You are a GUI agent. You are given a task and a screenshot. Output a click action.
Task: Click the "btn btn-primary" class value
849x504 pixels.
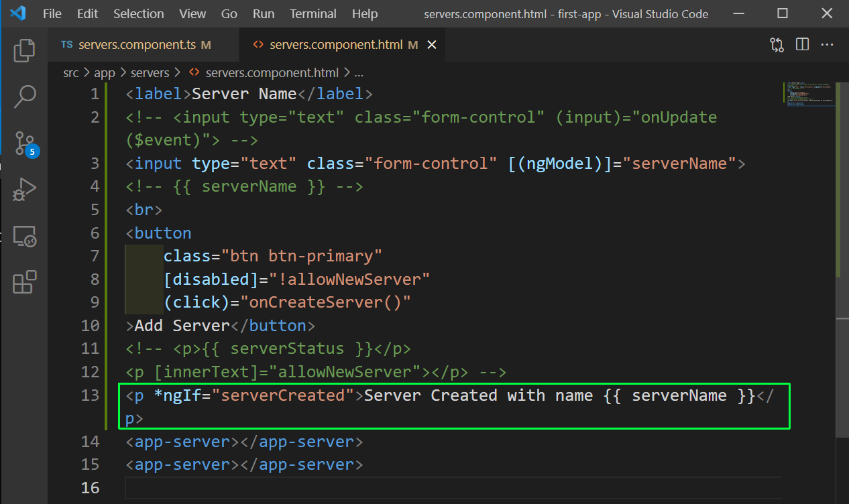click(x=302, y=256)
